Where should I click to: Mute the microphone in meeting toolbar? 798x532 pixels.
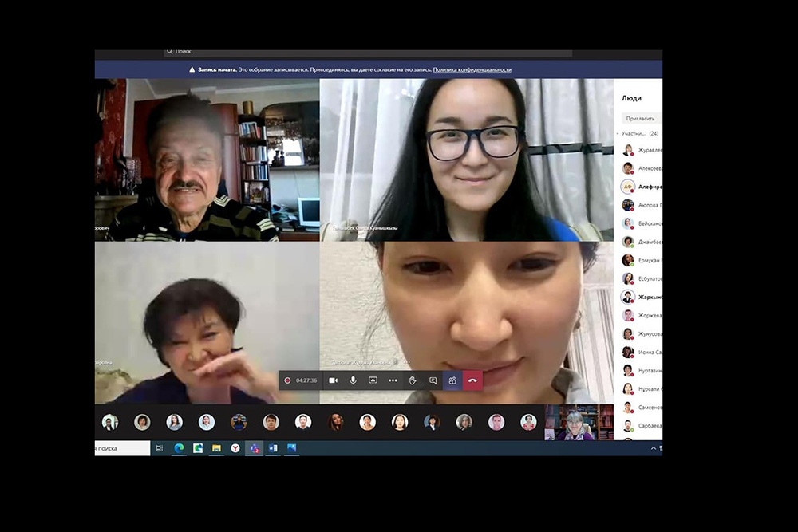tap(354, 380)
